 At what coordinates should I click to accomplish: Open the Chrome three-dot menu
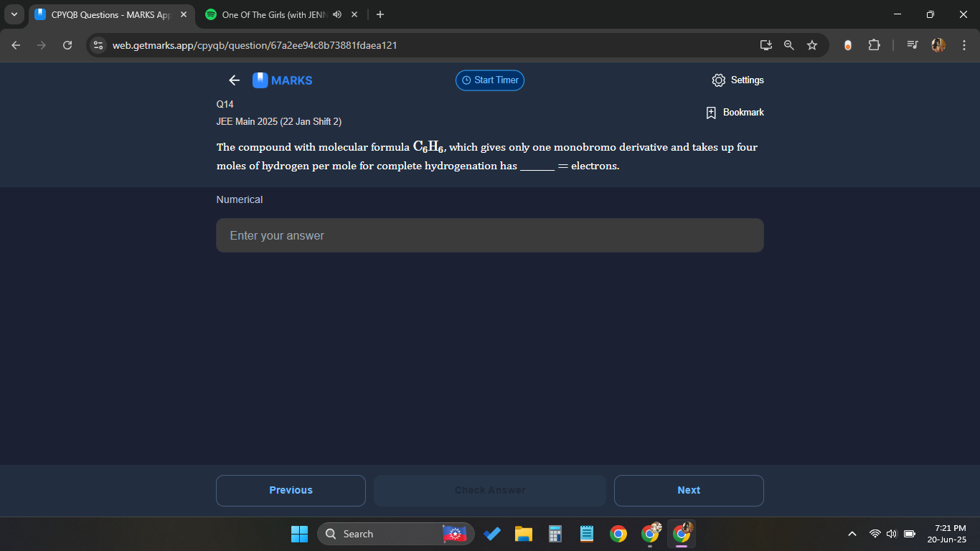click(x=964, y=45)
